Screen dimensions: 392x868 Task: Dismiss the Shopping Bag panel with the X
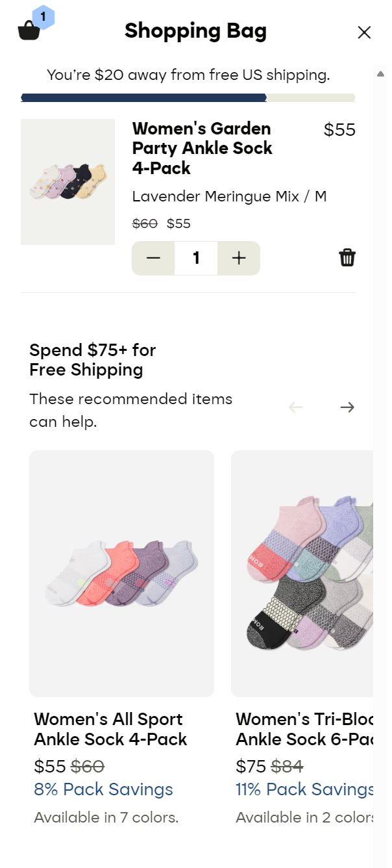click(x=364, y=32)
